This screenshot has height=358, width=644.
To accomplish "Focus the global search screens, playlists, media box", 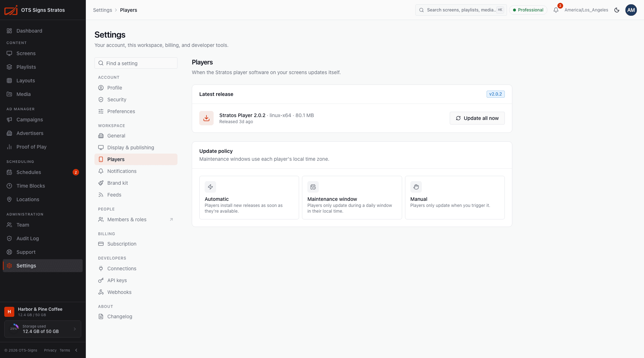I will (461, 10).
